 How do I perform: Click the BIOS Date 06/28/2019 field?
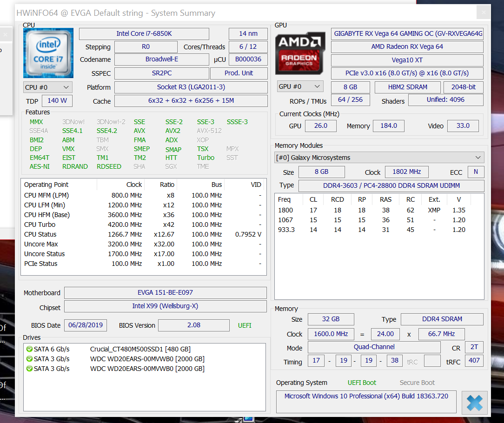86,325
